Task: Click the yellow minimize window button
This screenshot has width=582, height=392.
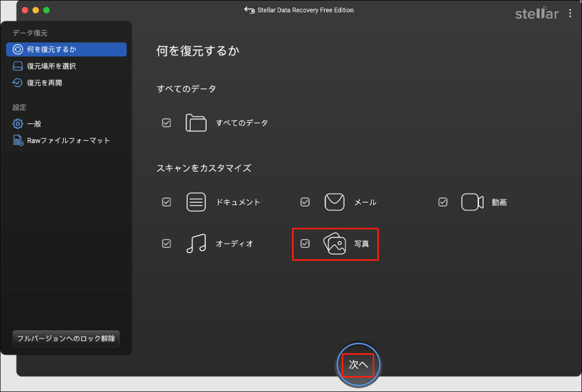Action: pos(36,10)
